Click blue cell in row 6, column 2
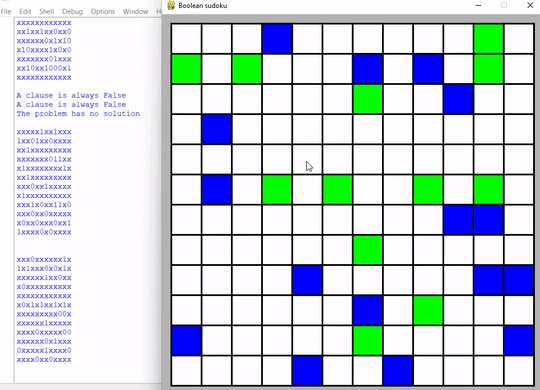This screenshot has height=390, width=540. [216, 189]
